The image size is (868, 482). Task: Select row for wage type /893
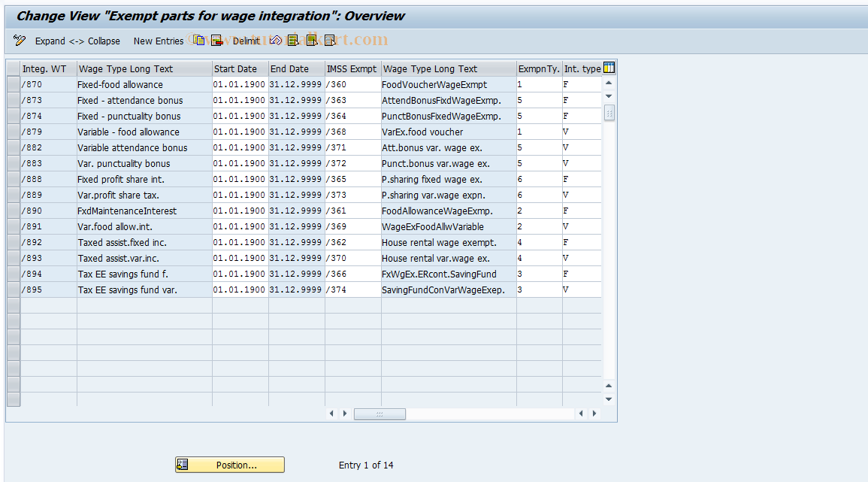(14, 258)
